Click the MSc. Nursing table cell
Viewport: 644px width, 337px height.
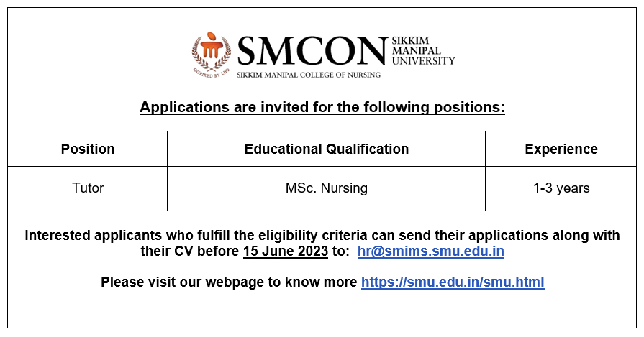[327, 188]
